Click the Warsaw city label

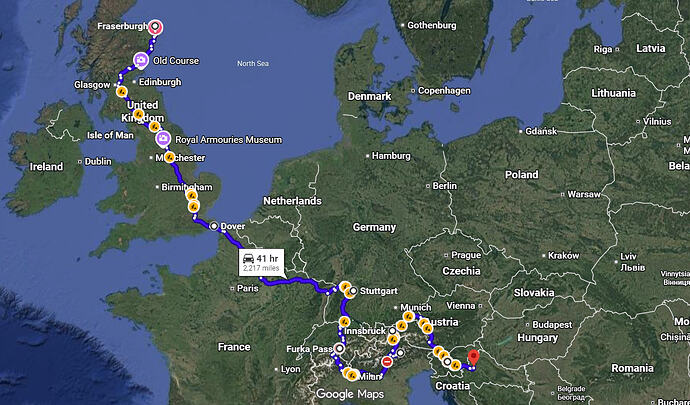[x=584, y=194]
